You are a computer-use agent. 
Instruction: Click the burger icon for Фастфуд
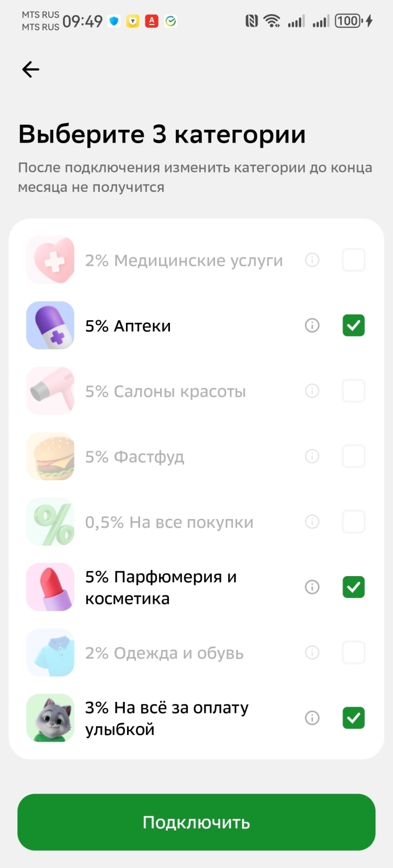[x=50, y=456]
